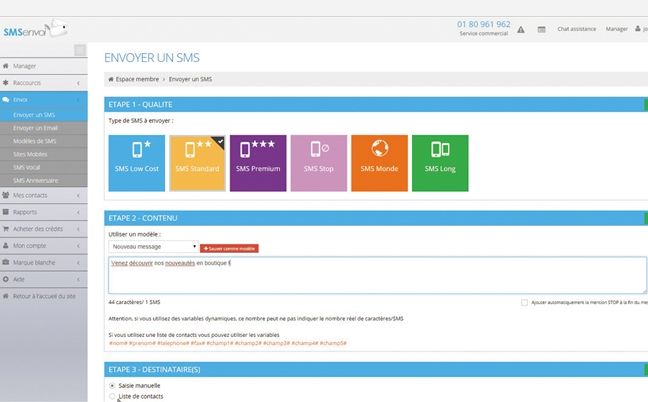Click the Rapports list icon

pos(5,212)
